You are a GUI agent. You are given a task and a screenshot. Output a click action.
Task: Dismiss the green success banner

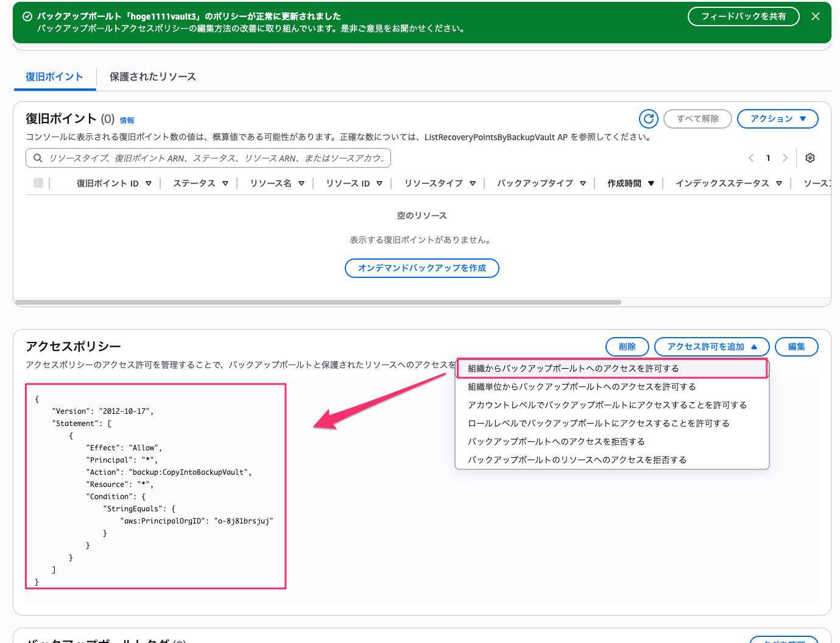click(816, 16)
